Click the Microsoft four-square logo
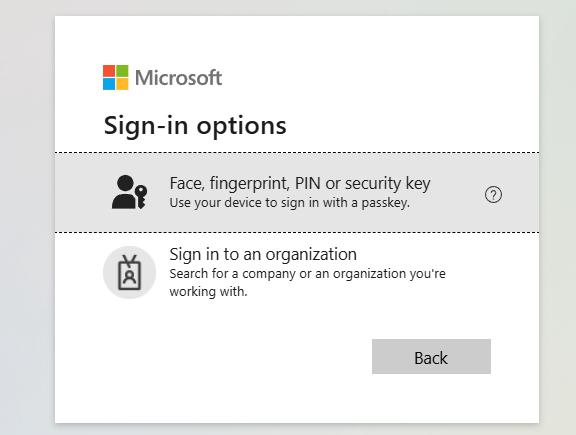This screenshot has height=435, width=576. pos(116,78)
